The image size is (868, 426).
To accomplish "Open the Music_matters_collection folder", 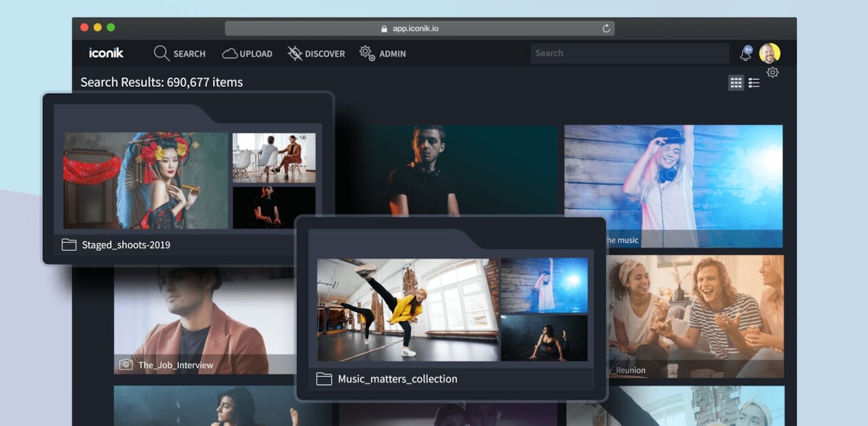I will [397, 379].
